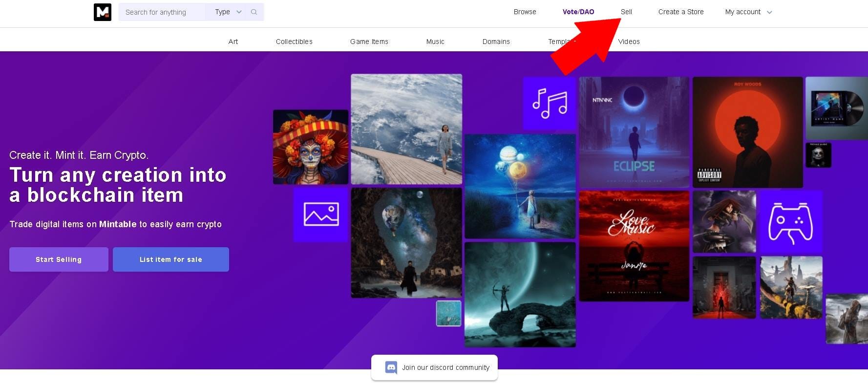
Task: Open the Type dropdown in search bar
Action: click(x=228, y=12)
